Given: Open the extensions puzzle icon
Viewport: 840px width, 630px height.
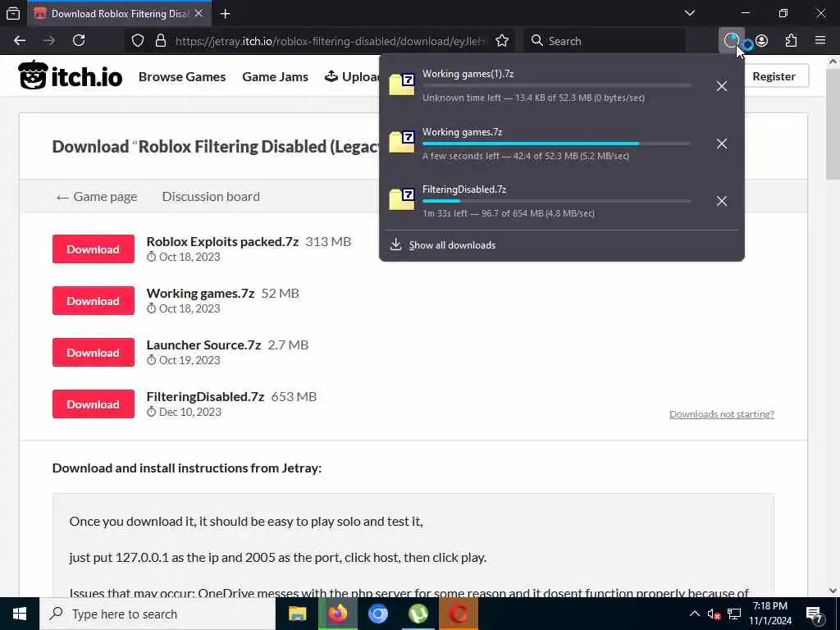Looking at the screenshot, I should [x=791, y=41].
